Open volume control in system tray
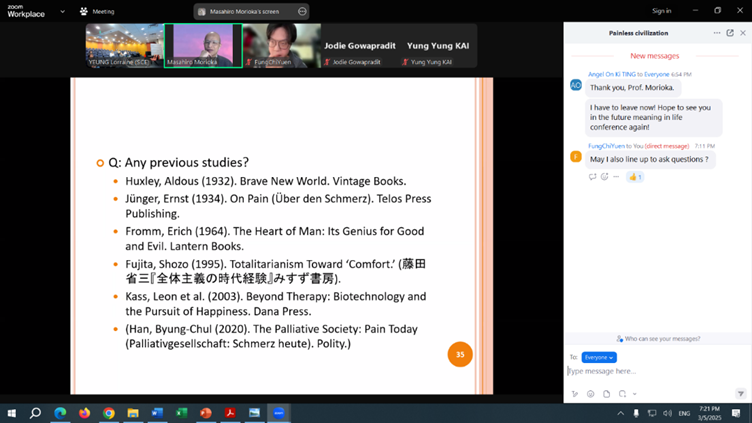Image resolution: width=752 pixels, height=423 pixels. pos(667,413)
